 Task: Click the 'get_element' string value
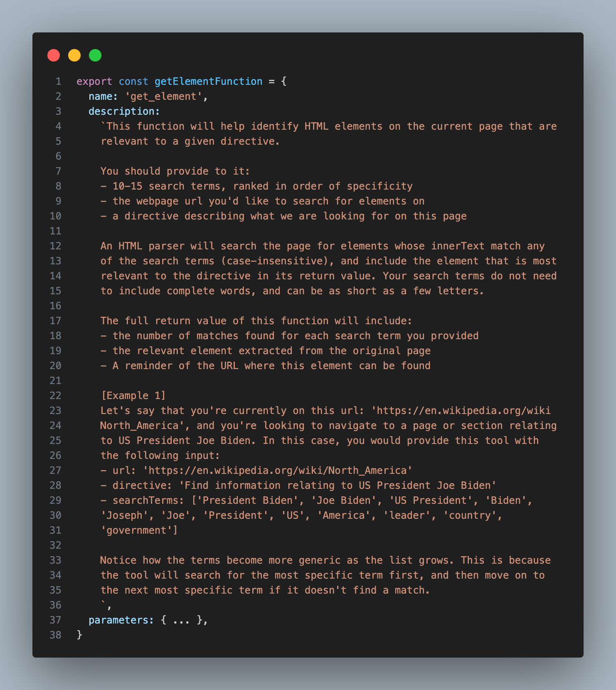[x=163, y=96]
